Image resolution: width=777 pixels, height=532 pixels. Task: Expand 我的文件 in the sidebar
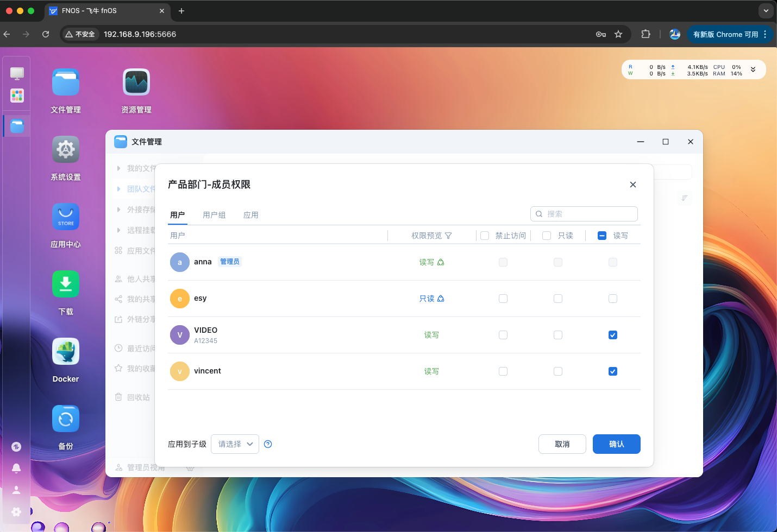tap(118, 168)
